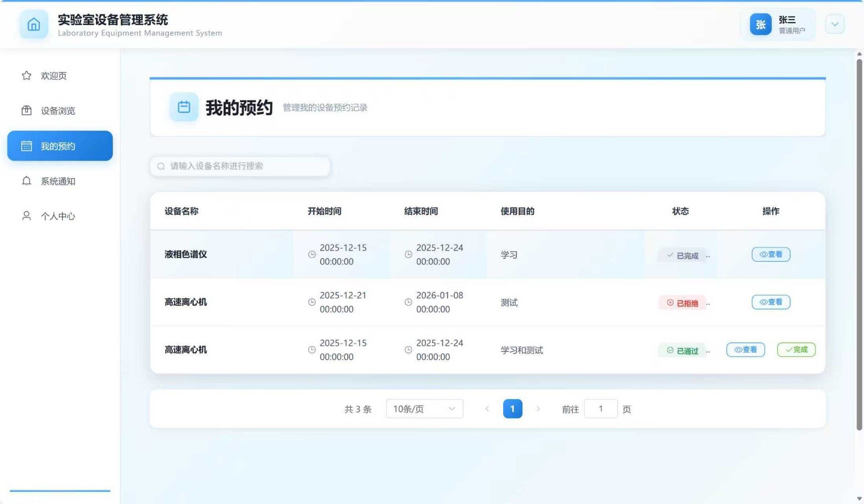This screenshot has width=864, height=504.
Task: Click the home icon in header
Action: [x=34, y=24]
